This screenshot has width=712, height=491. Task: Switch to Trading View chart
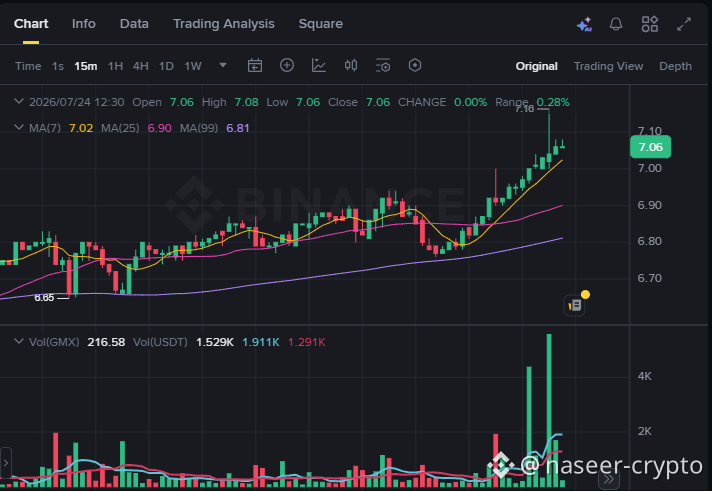608,66
